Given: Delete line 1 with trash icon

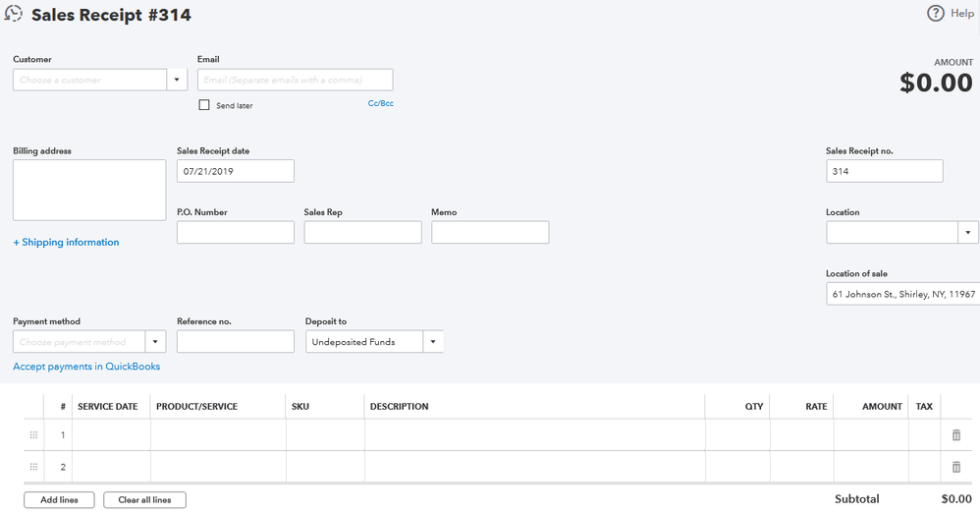Looking at the screenshot, I should coord(956,434).
